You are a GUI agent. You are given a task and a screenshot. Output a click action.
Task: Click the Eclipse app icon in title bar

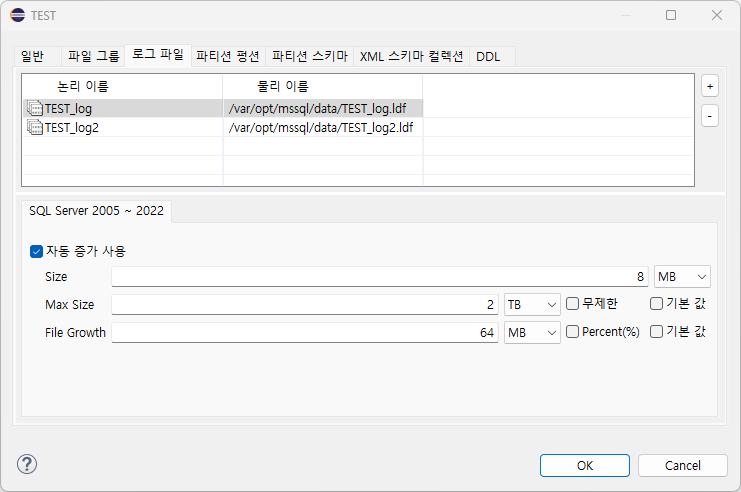pyautogui.click(x=17, y=15)
